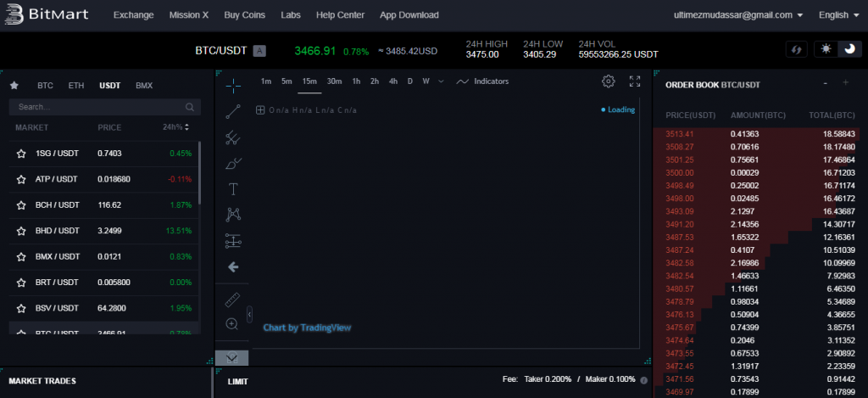Click the search magnifier icon
The image size is (868, 398).
190,107
